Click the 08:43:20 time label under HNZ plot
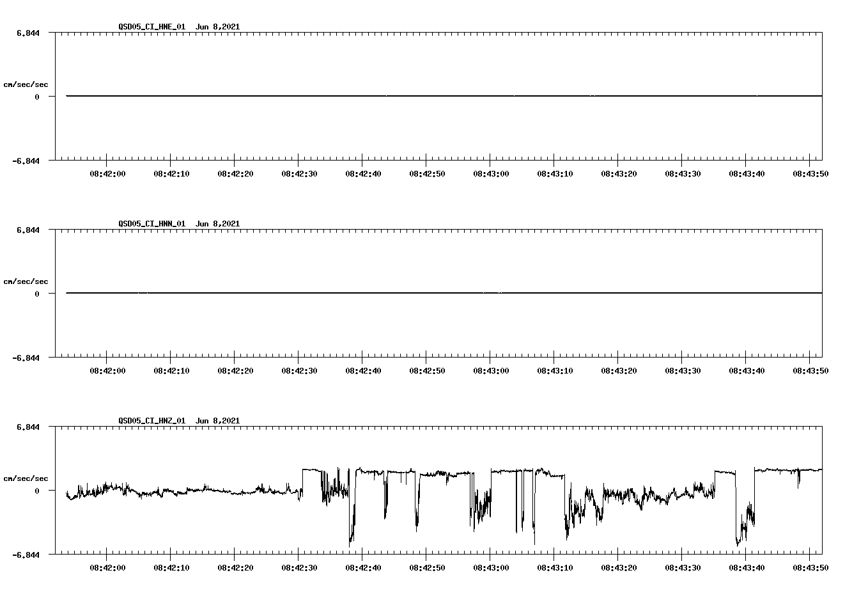Image resolution: width=868 pixels, height=591 pixels. tap(619, 567)
